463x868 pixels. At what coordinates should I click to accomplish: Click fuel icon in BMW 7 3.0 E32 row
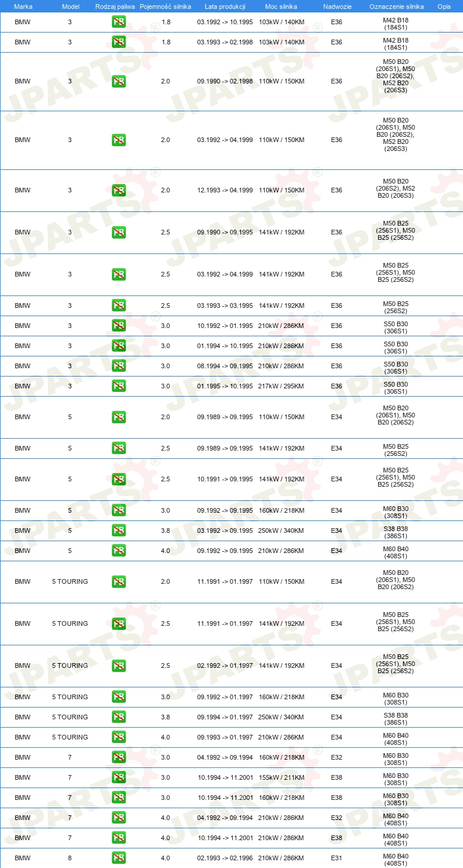[x=118, y=758]
